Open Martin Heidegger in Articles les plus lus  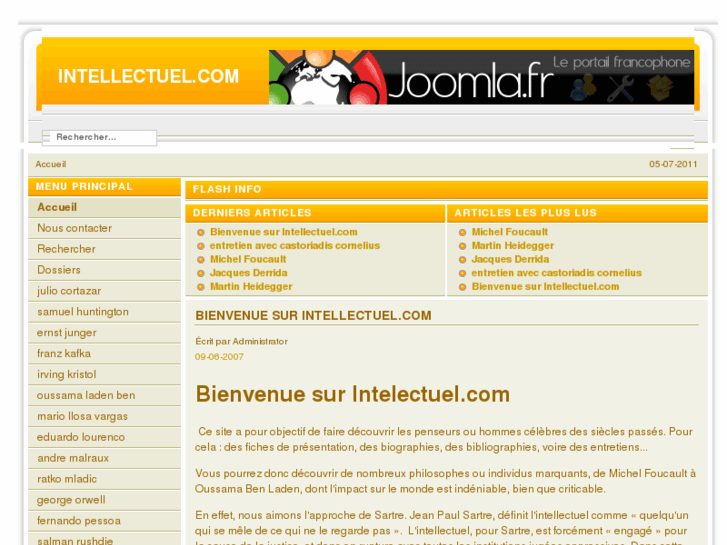click(x=513, y=245)
